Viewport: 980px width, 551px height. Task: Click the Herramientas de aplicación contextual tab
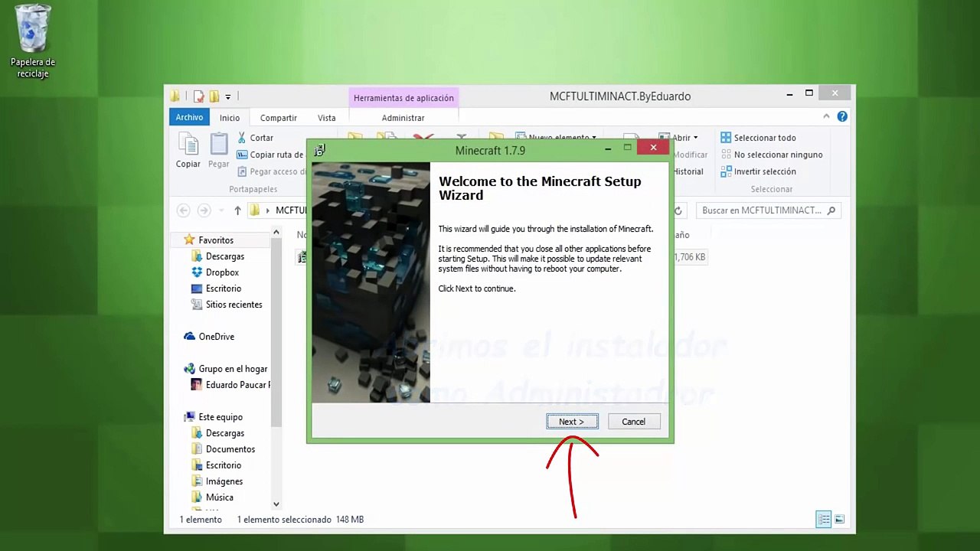tap(403, 98)
